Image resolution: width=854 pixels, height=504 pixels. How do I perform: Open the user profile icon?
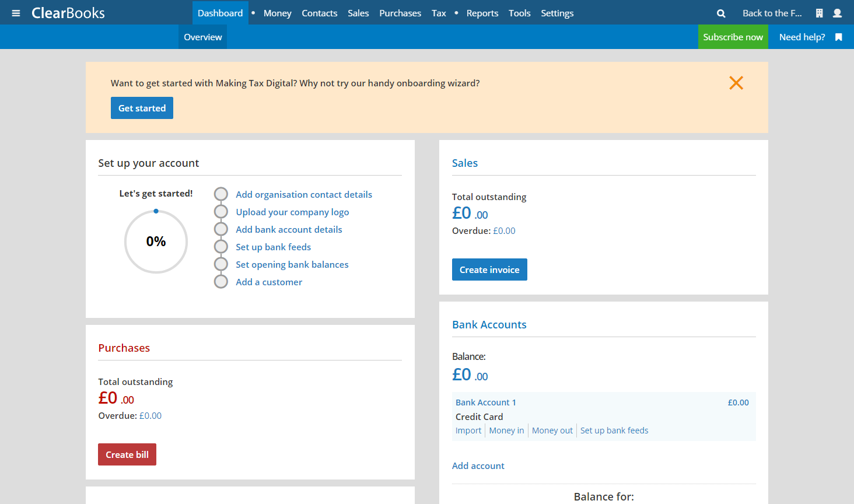click(837, 13)
